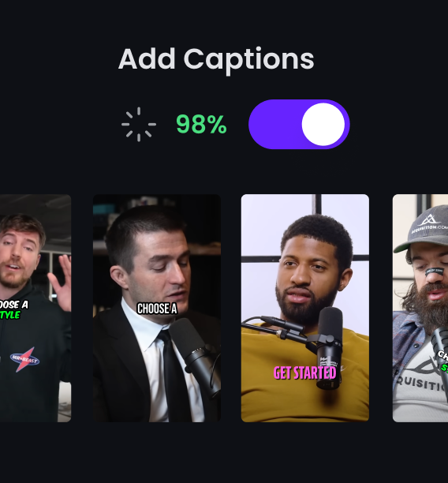Click the green 98% progress label
Viewport: 448px width, 483px height.
[201, 125]
